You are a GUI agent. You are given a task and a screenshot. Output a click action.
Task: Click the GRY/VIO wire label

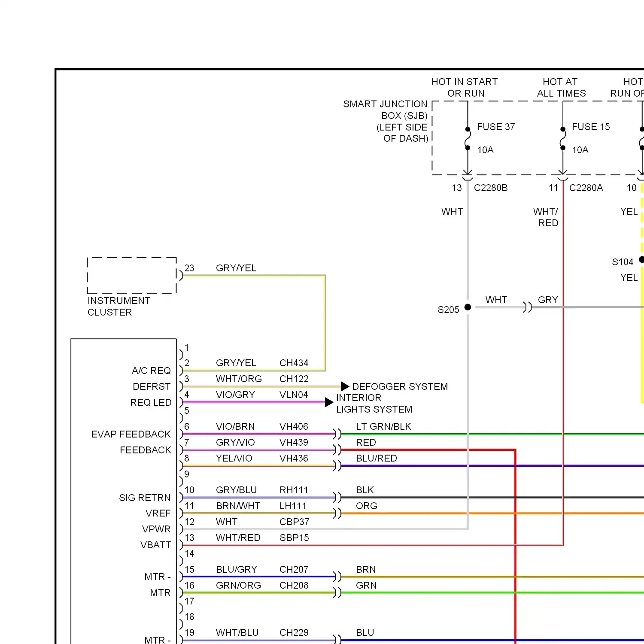pos(235,442)
